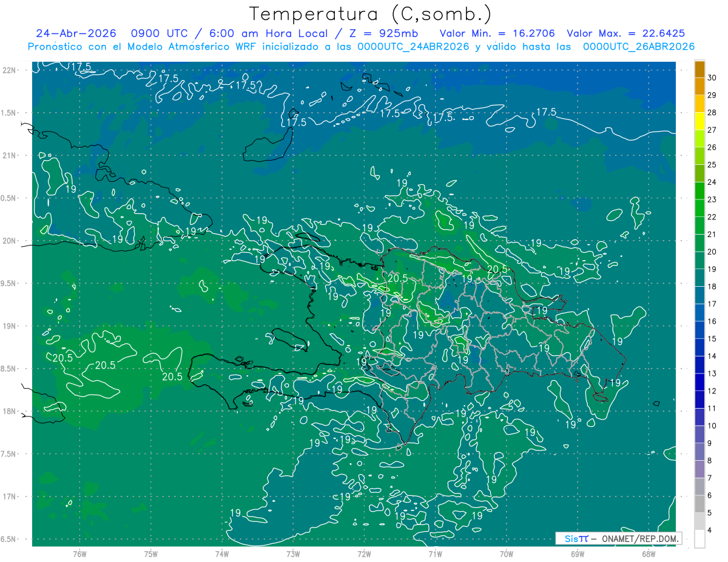728x562 pixels.
Task: Click the 18N latitude axis label
Action: click(11, 411)
